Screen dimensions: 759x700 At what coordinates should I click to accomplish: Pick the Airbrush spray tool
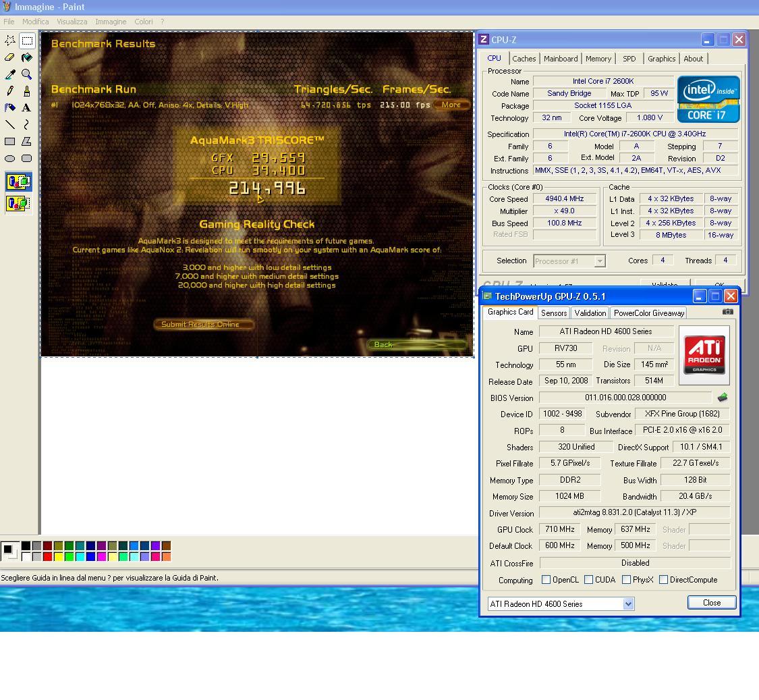(9, 107)
